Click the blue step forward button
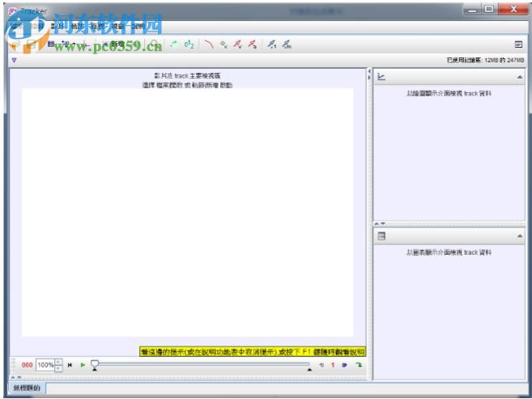 [x=345, y=365]
